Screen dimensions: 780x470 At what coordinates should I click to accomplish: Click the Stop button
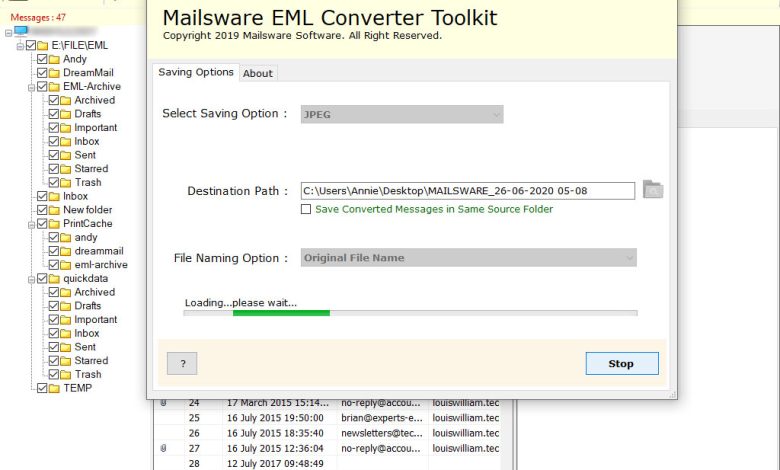[622, 364]
